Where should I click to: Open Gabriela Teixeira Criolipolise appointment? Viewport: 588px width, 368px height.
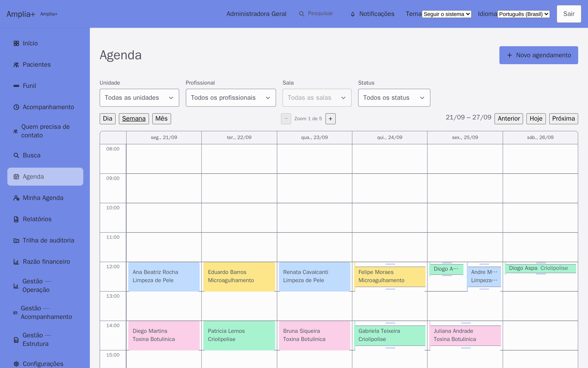tap(390, 335)
